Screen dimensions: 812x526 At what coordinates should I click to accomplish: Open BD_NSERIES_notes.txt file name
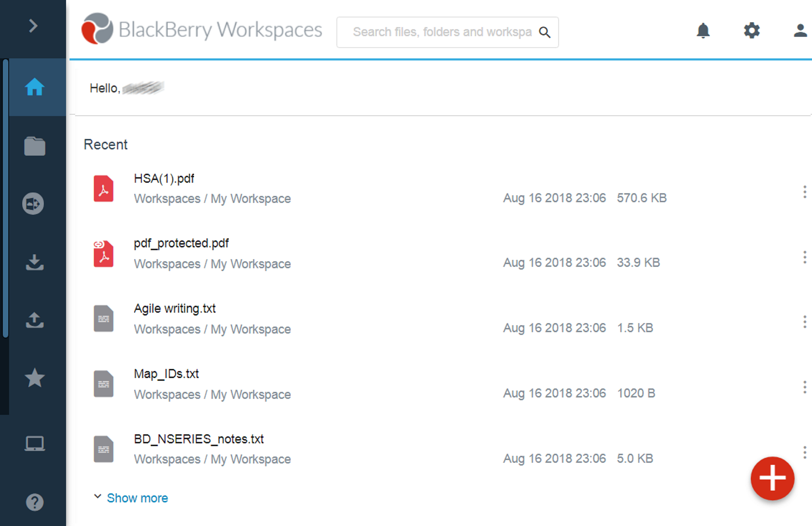[x=199, y=439]
